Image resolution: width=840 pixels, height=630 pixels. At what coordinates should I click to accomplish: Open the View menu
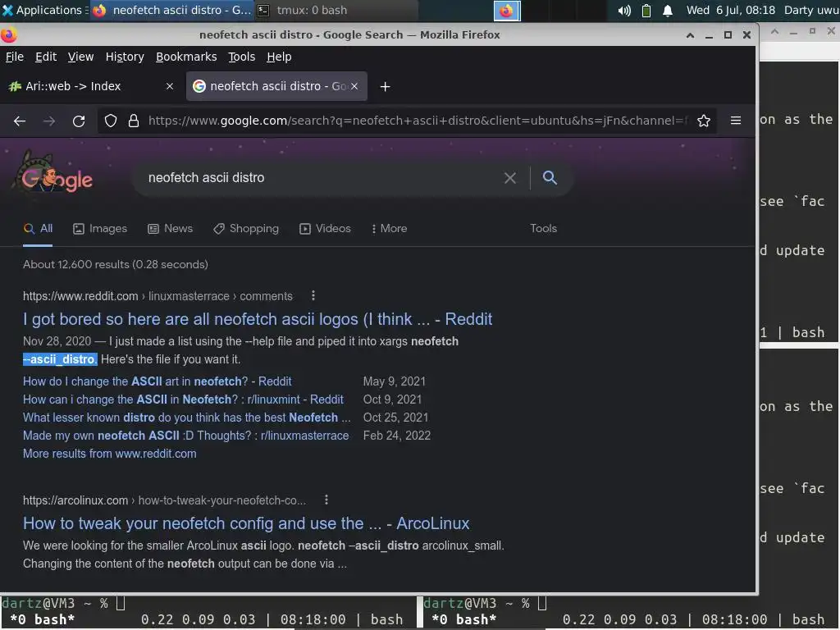[80, 57]
